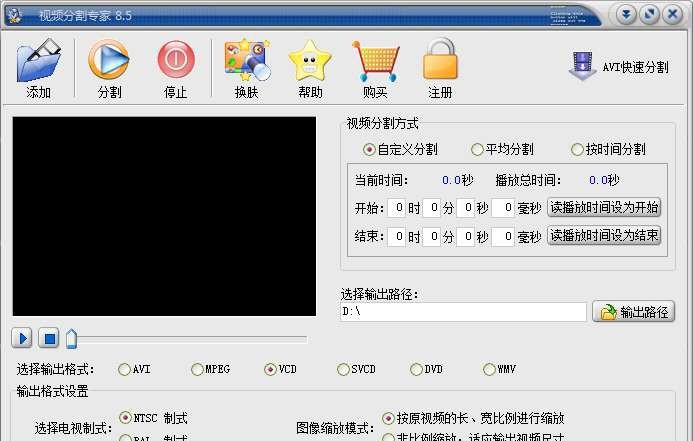Click the 选择输出格式 label
Screen dimensions: 693x441
[x=55, y=369]
